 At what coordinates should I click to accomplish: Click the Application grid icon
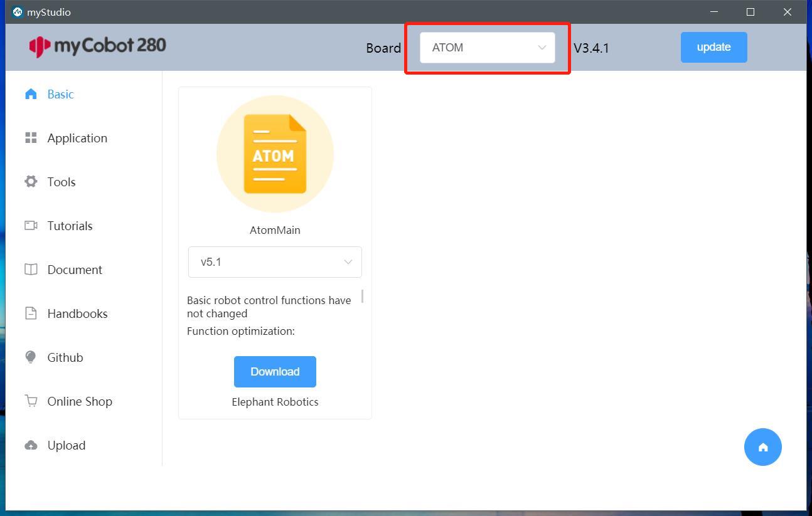(x=31, y=138)
